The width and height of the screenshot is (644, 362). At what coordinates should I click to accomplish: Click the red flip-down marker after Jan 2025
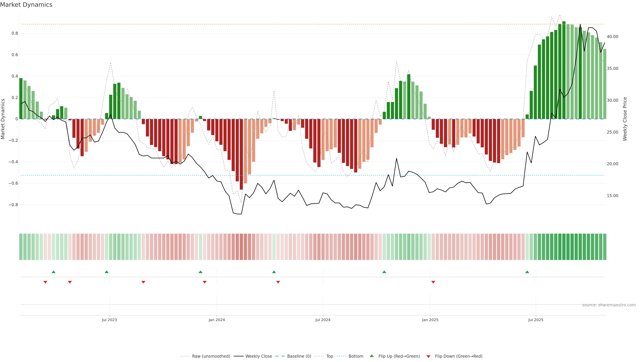(433, 282)
